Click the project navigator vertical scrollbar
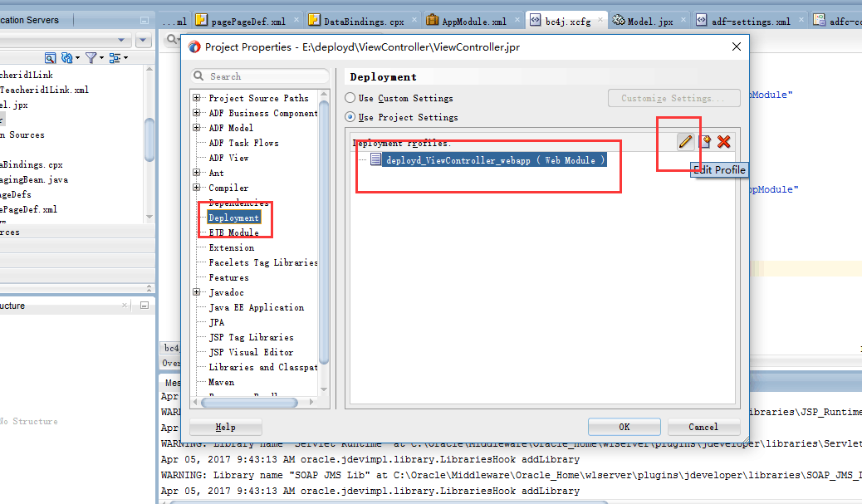This screenshot has height=504, width=862. click(x=149, y=140)
